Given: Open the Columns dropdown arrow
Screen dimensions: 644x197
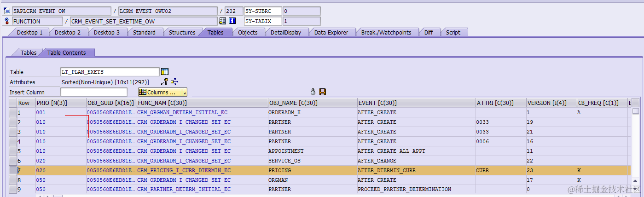Looking at the screenshot, I should [x=184, y=92].
